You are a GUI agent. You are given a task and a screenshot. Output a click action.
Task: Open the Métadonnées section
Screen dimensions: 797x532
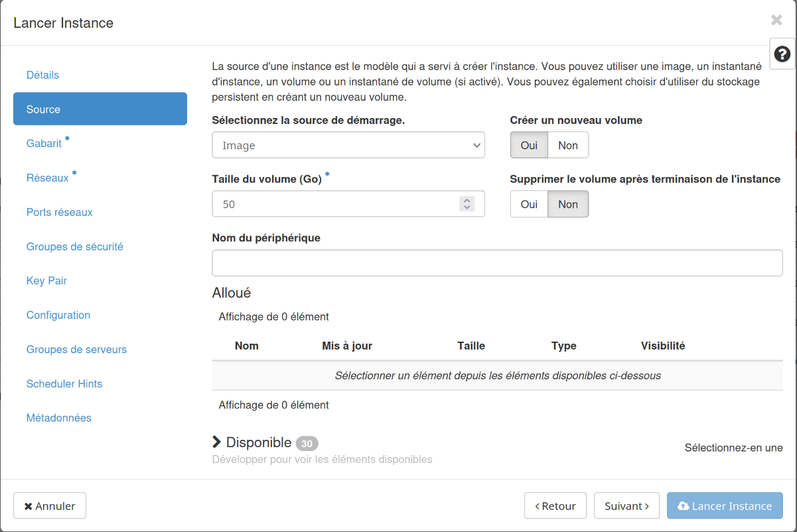[58, 417]
